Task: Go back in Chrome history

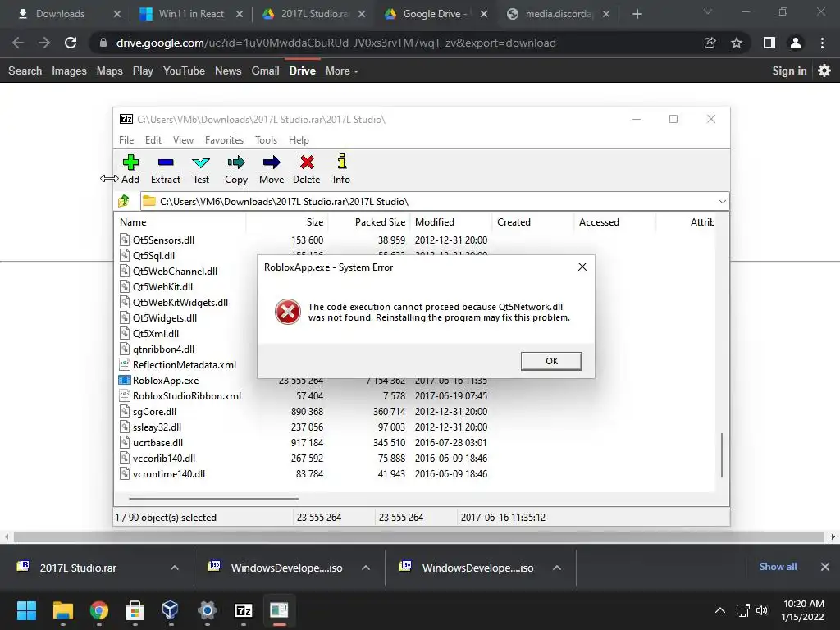Action: [18, 43]
